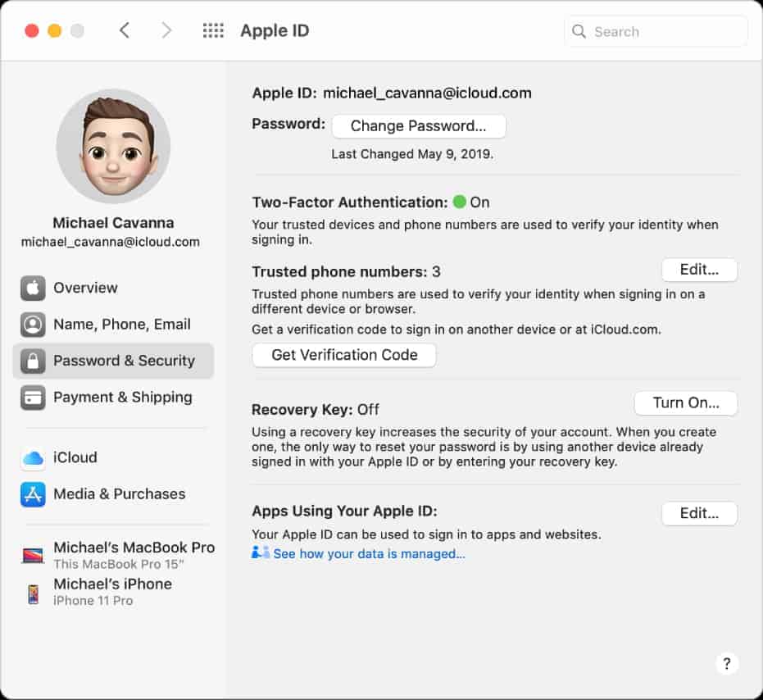Open the Overview section
Image resolution: width=763 pixels, height=700 pixels.
113,288
